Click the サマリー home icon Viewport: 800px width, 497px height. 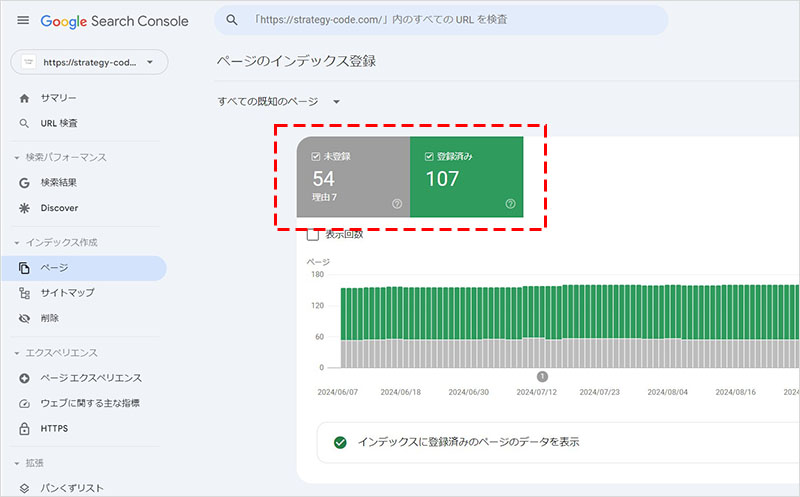click(25, 98)
